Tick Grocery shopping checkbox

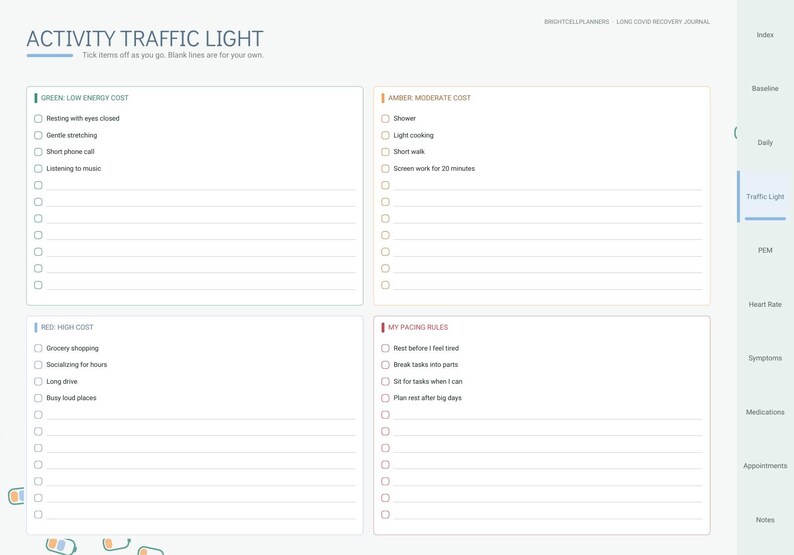pyautogui.click(x=38, y=348)
